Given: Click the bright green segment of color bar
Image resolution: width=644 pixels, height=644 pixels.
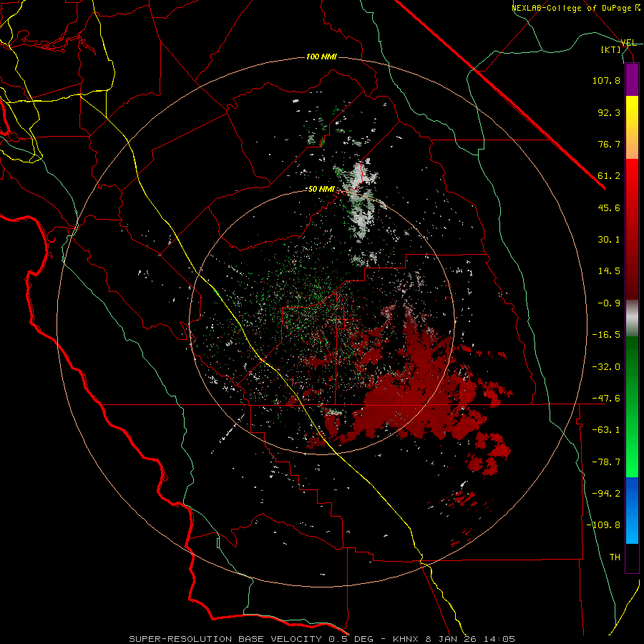Looking at the screenshot, I should click(x=632, y=452).
